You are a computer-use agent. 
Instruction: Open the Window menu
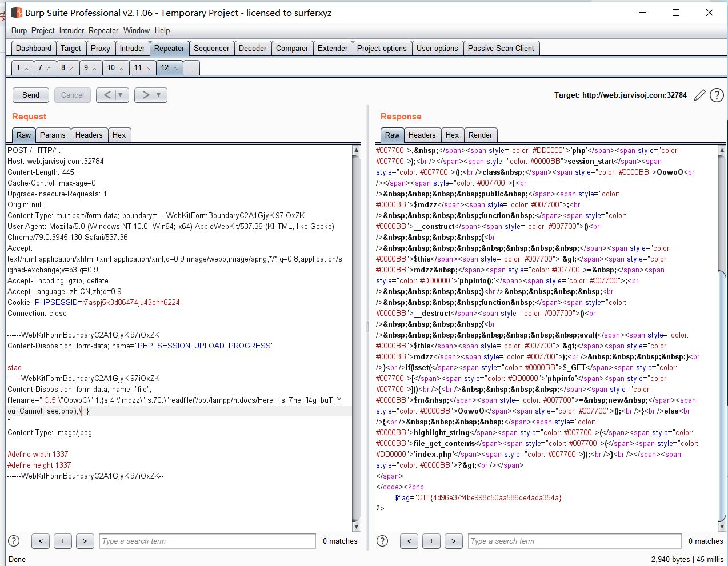coord(137,30)
